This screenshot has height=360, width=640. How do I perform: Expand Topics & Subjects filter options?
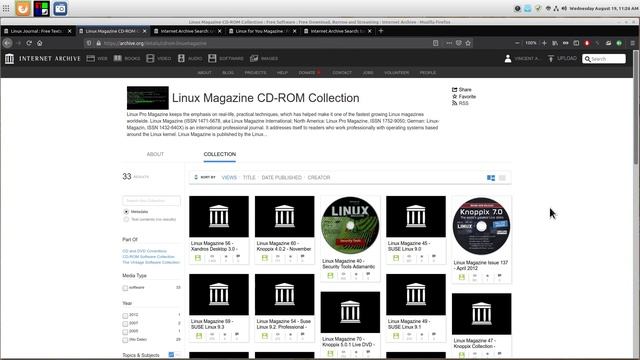[x=171, y=355]
